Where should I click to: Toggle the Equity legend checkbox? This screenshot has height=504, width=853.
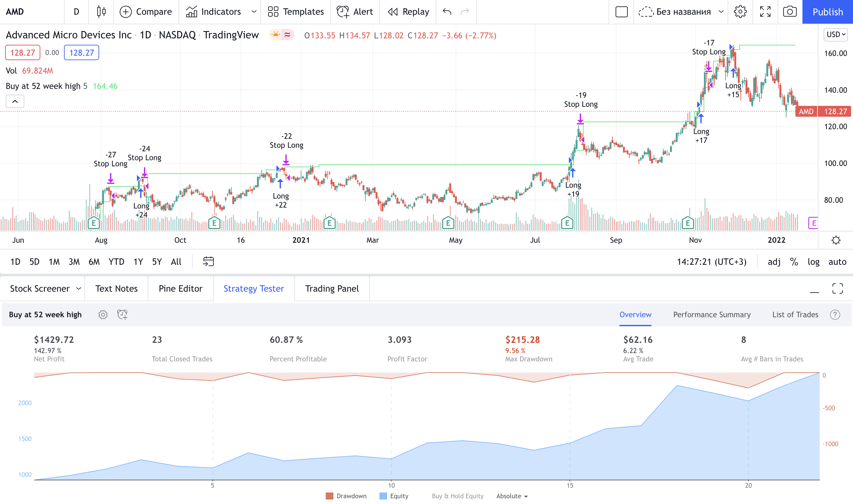pos(394,496)
